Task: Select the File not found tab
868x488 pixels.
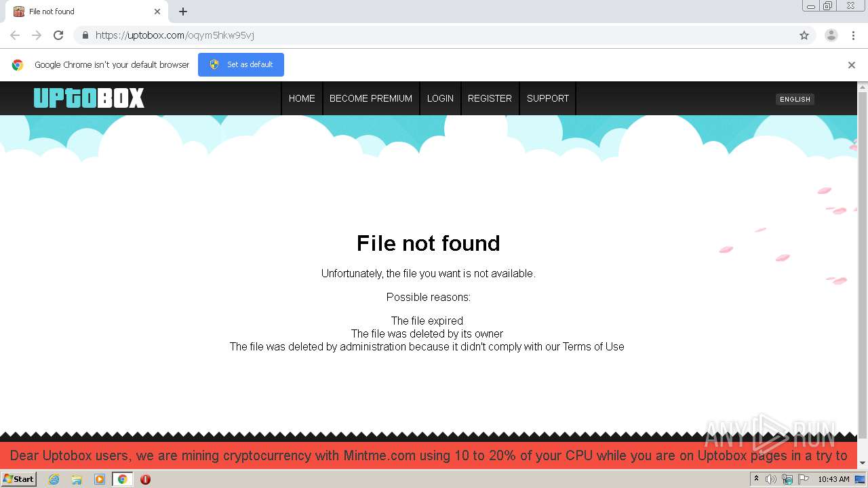Action: (87, 12)
